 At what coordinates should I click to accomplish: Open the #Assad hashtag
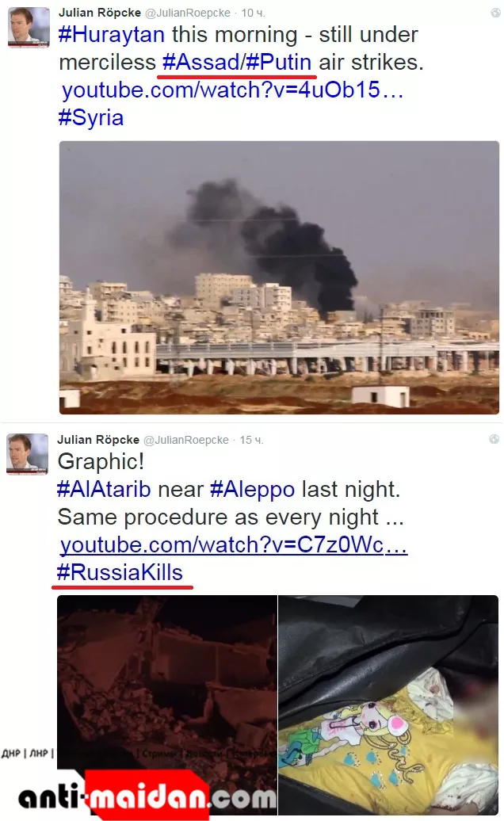[201, 63]
